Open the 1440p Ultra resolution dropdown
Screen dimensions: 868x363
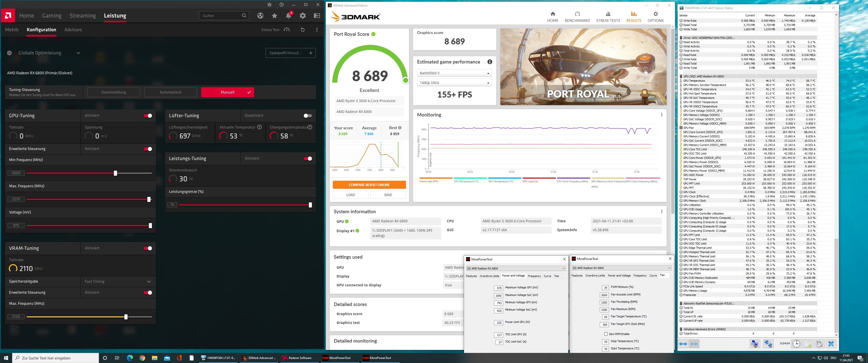[x=454, y=83]
